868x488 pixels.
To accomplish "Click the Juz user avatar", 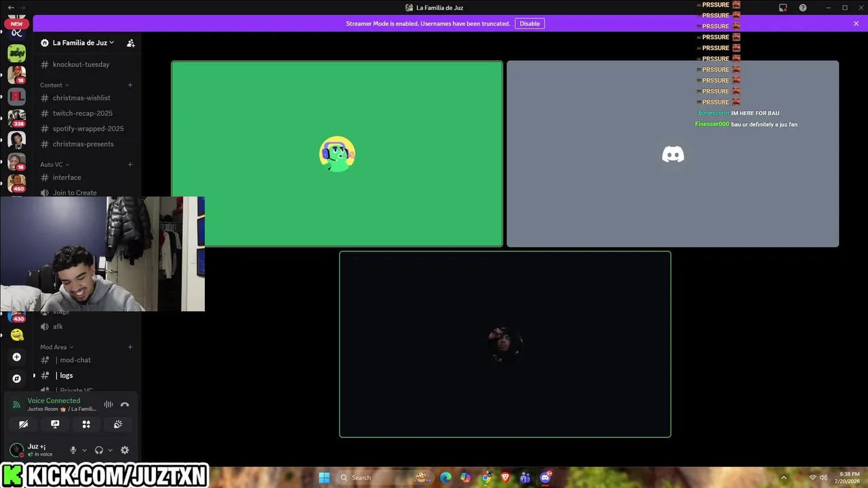I will pyautogui.click(x=16, y=450).
